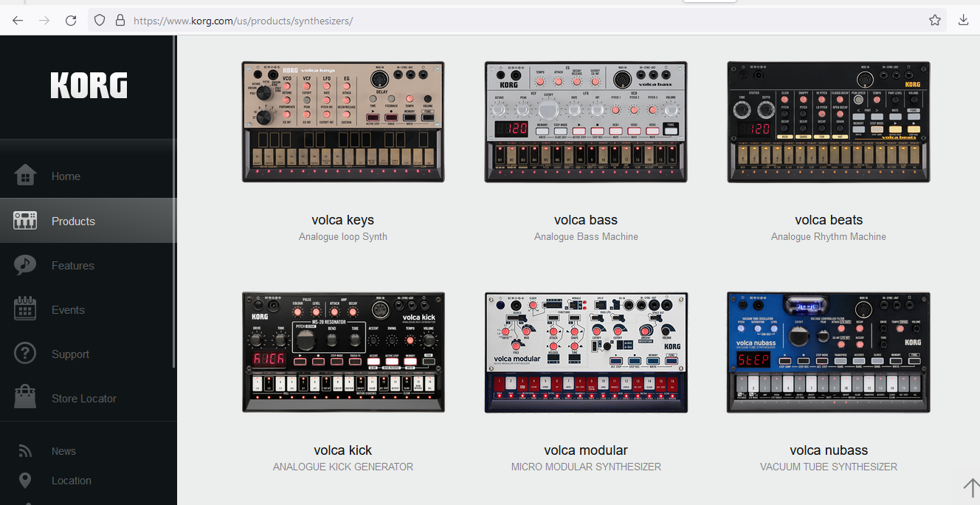View site security padlock info

click(x=120, y=21)
